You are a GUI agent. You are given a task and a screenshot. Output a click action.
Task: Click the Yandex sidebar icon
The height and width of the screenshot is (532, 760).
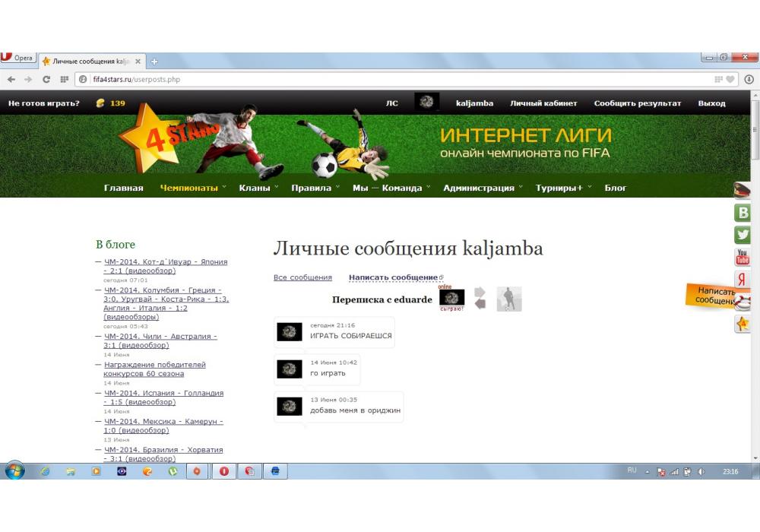point(743,280)
